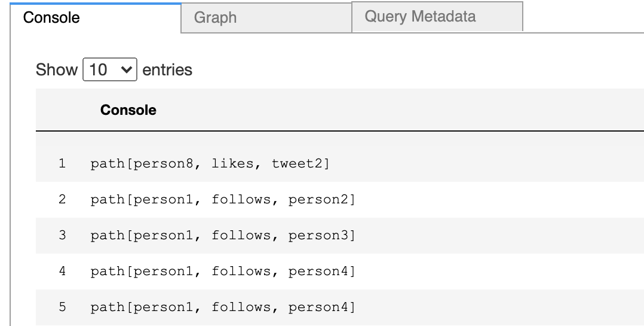Click row number 3 in results
The width and height of the screenshot is (644, 326).
[x=62, y=235]
